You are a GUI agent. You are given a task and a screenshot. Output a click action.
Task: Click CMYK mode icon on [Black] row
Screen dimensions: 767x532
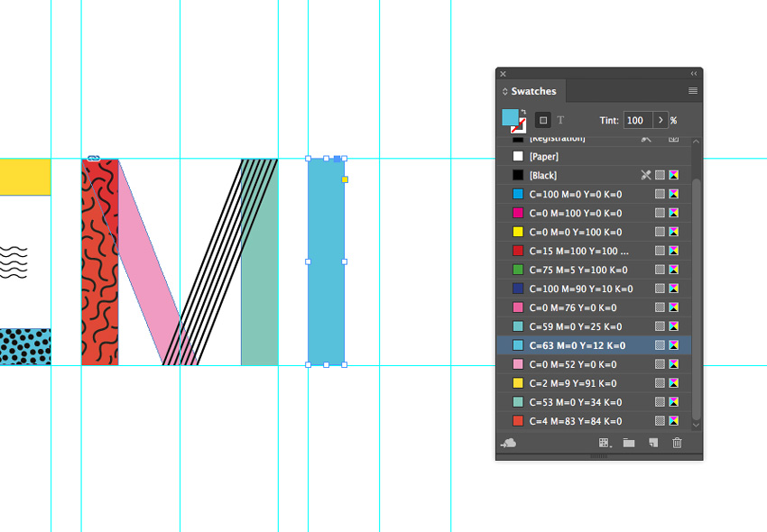point(673,175)
